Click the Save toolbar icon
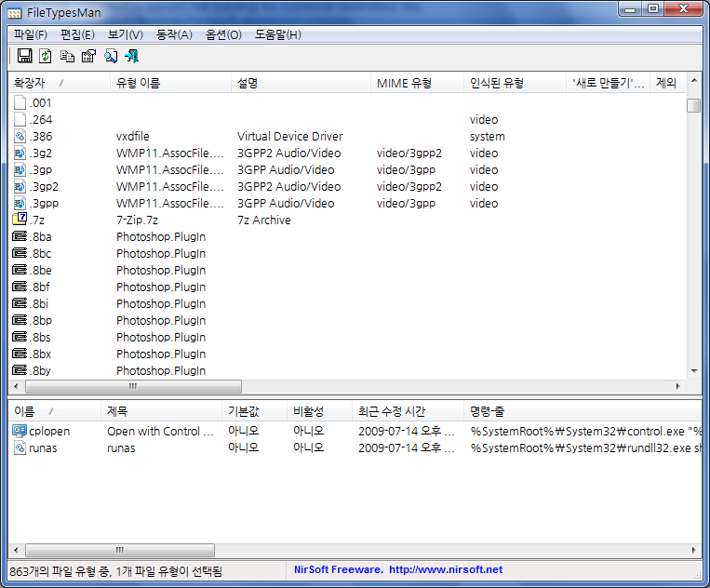Viewport: 710px width, 588px height. (x=24, y=56)
